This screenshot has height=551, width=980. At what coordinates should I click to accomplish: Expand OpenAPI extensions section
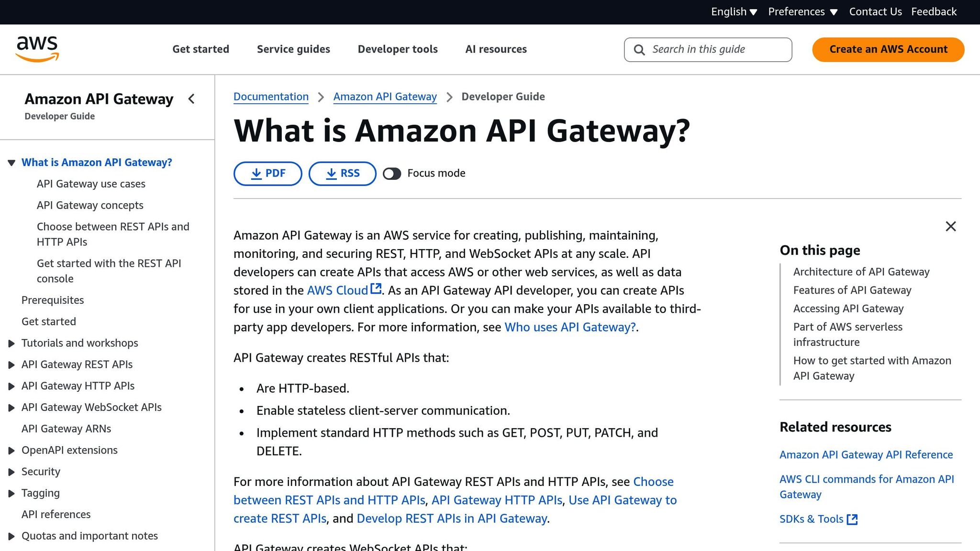point(11,451)
